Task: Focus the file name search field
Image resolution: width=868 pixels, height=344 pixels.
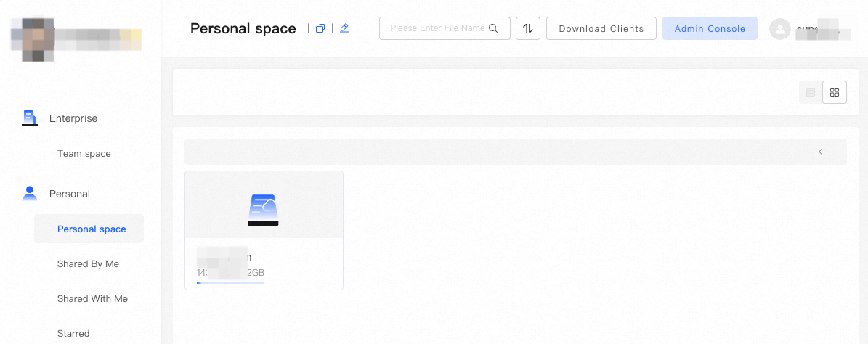Action: click(437, 28)
